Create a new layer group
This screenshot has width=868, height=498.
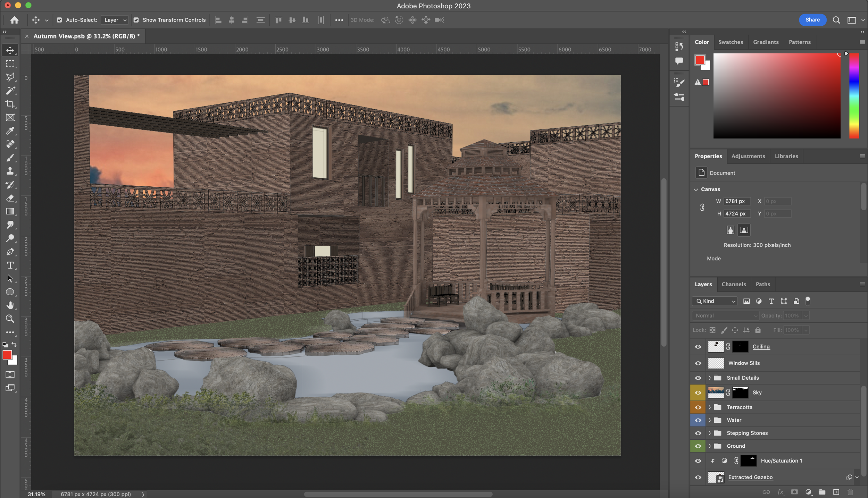click(822, 492)
